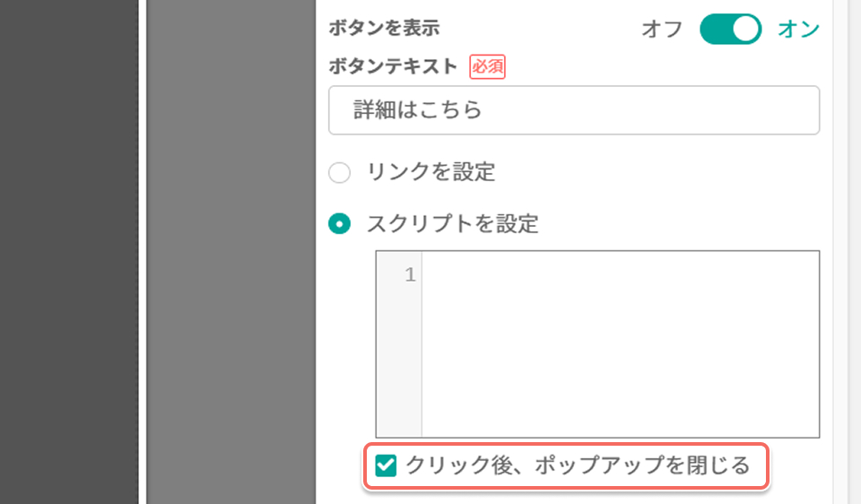This screenshot has height=504, width=861.
Task: Click the クリック後、ポップアップを閉じる label text
Action: (578, 465)
